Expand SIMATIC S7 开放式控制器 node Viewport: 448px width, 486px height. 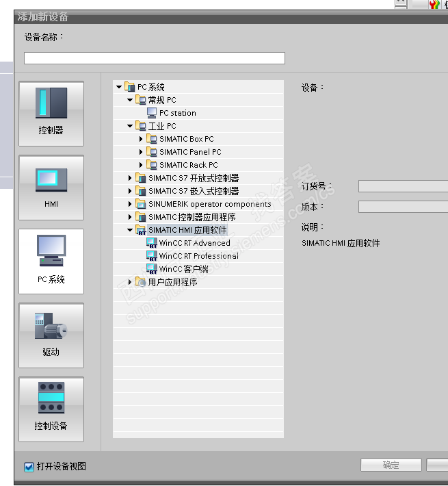[130, 178]
